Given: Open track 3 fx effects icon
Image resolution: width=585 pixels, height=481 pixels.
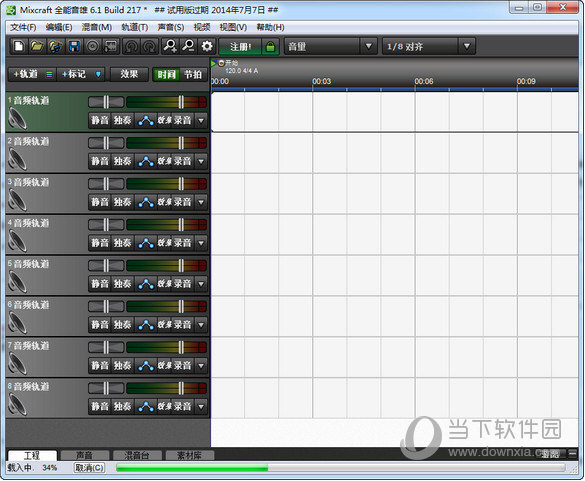Looking at the screenshot, I should [x=164, y=202].
